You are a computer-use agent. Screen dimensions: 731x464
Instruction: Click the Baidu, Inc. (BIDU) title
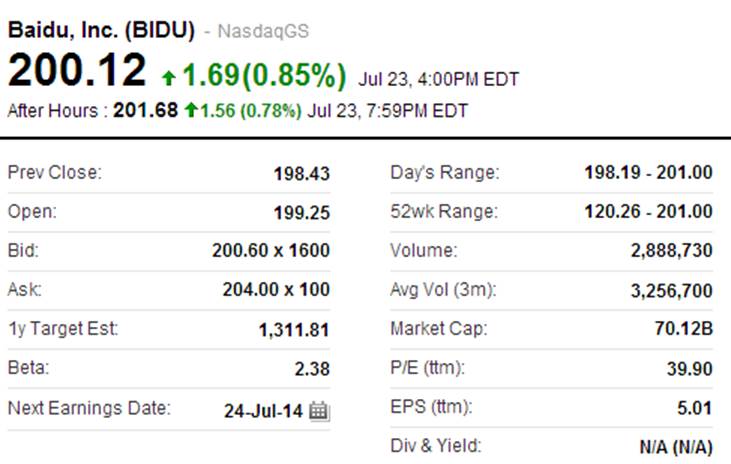pos(101,30)
